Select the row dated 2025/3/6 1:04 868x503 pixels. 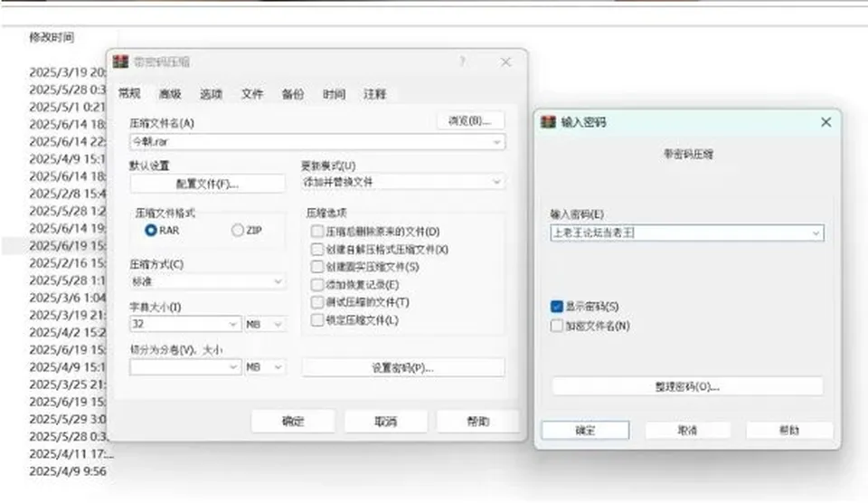pyautogui.click(x=68, y=298)
